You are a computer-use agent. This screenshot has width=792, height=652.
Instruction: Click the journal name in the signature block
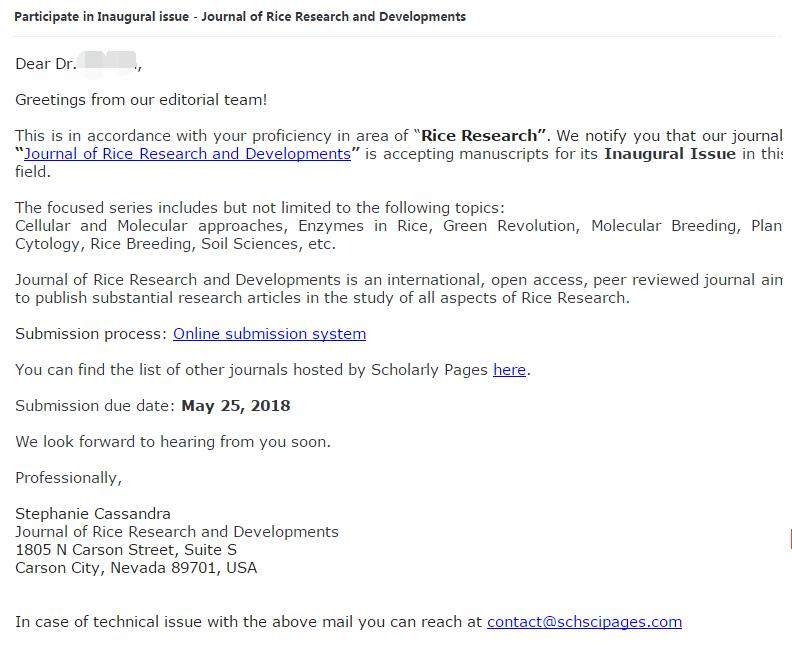(177, 532)
